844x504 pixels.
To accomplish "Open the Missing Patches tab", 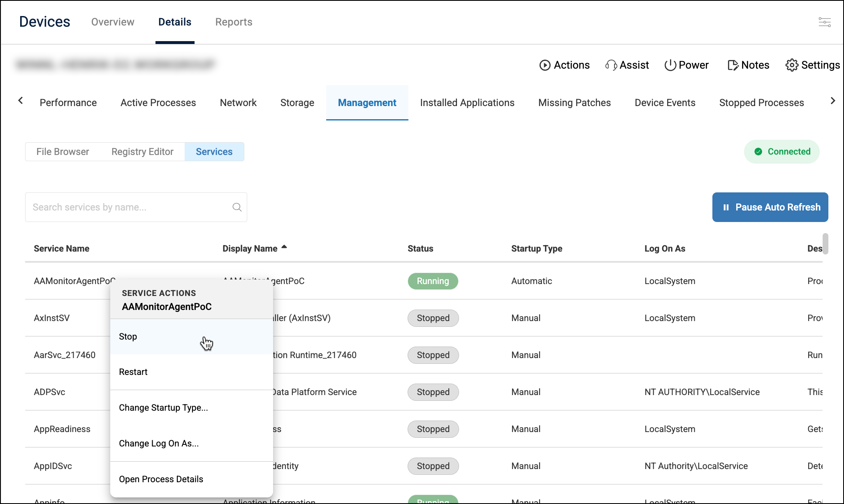I will (x=575, y=103).
